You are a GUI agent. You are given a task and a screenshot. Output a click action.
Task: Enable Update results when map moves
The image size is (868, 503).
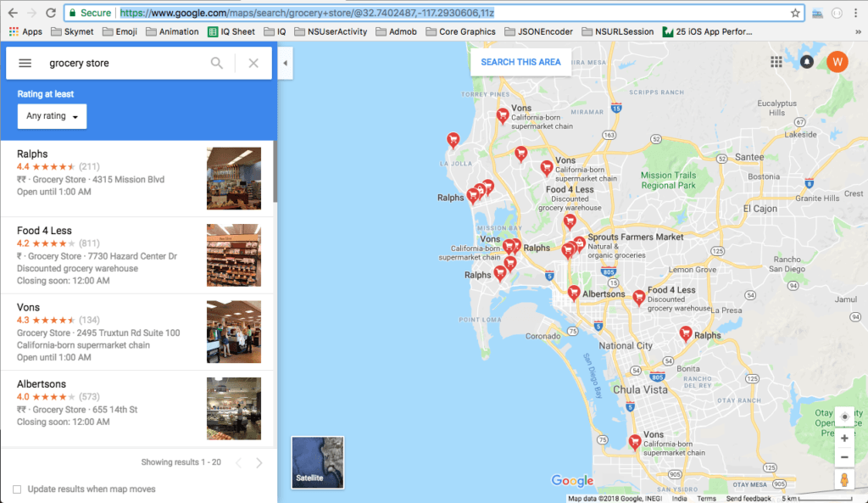17,489
